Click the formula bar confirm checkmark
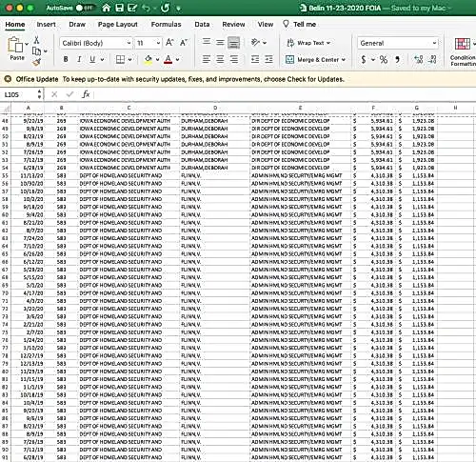The width and height of the screenshot is (476, 462). pyautogui.click(x=69, y=94)
